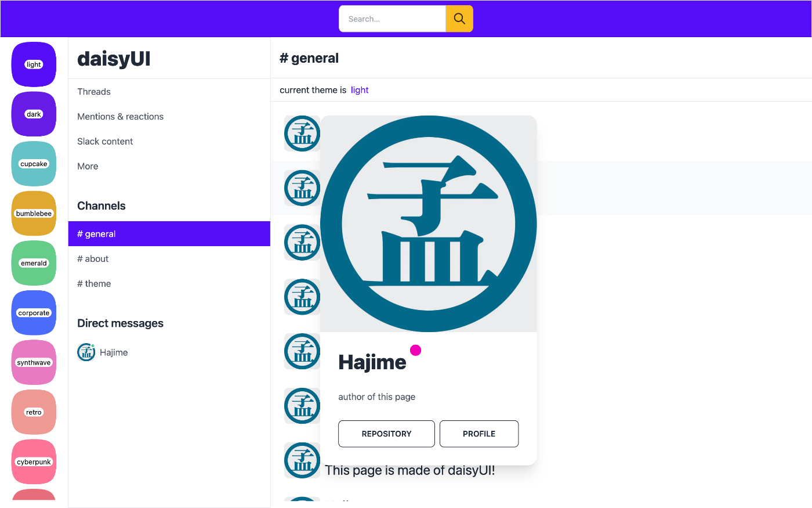Screen dimensions: 812x508
Task: Select the cupcake theme swatch
Action: (x=34, y=164)
